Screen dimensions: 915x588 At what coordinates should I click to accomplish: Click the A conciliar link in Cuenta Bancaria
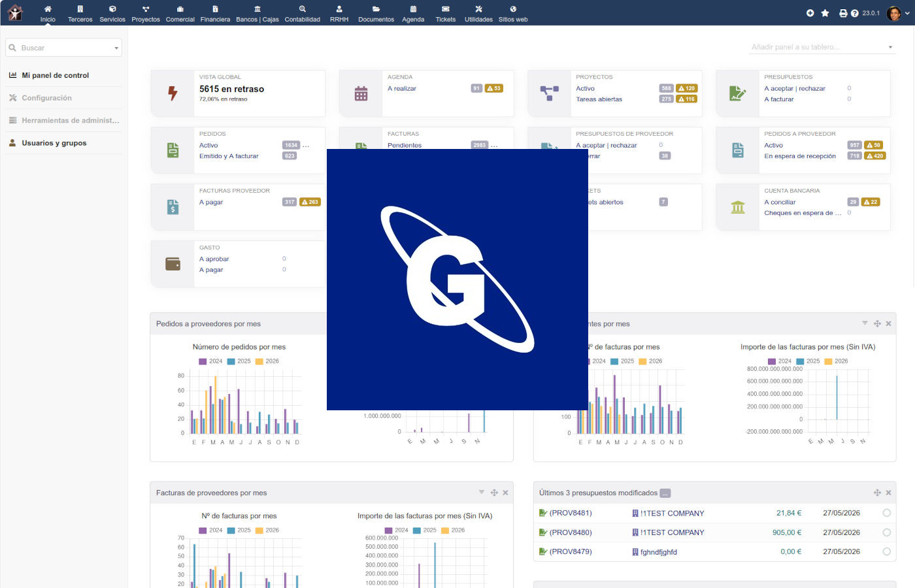click(x=780, y=202)
